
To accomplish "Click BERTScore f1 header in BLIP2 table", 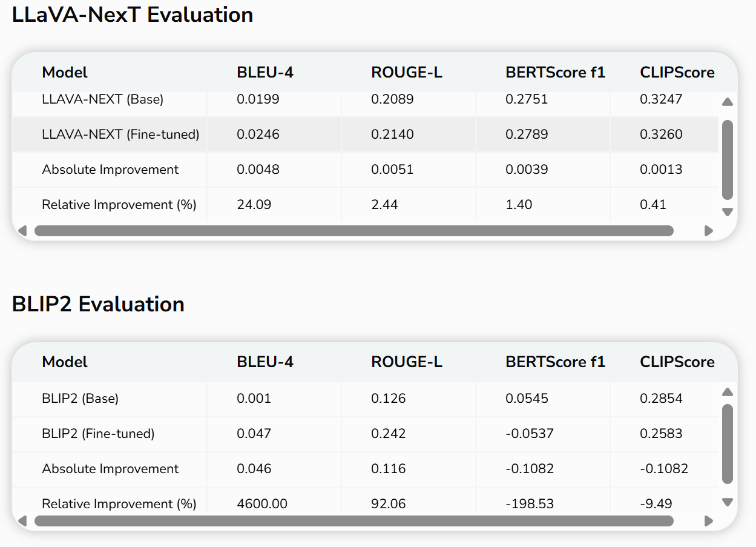I will [556, 362].
